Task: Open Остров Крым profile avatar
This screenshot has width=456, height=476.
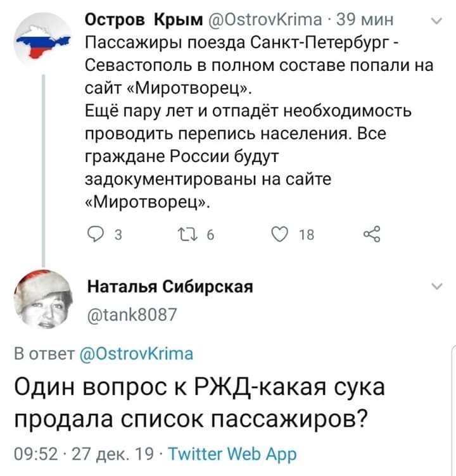Action: [x=43, y=41]
